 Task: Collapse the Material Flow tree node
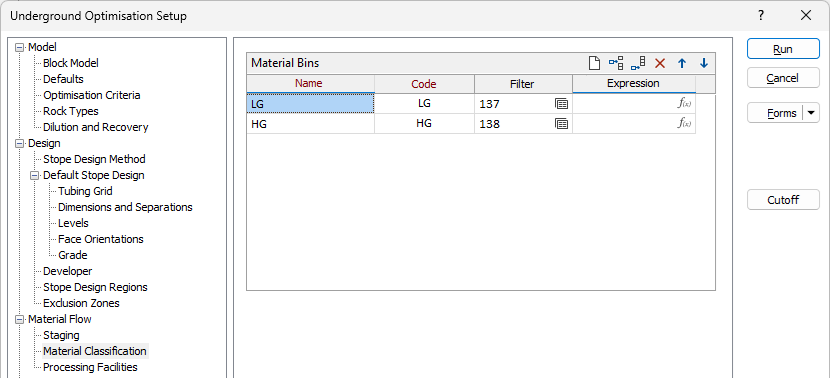pos(20,319)
